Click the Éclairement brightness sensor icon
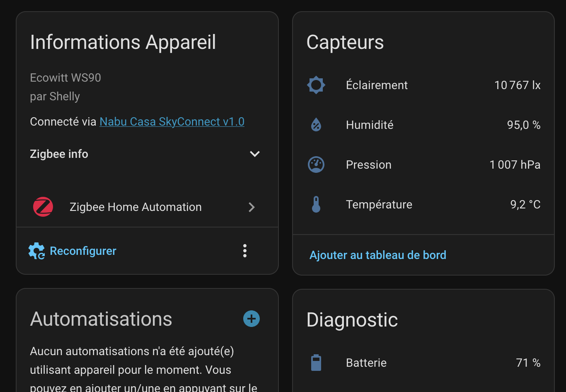This screenshot has width=566, height=392. [316, 85]
